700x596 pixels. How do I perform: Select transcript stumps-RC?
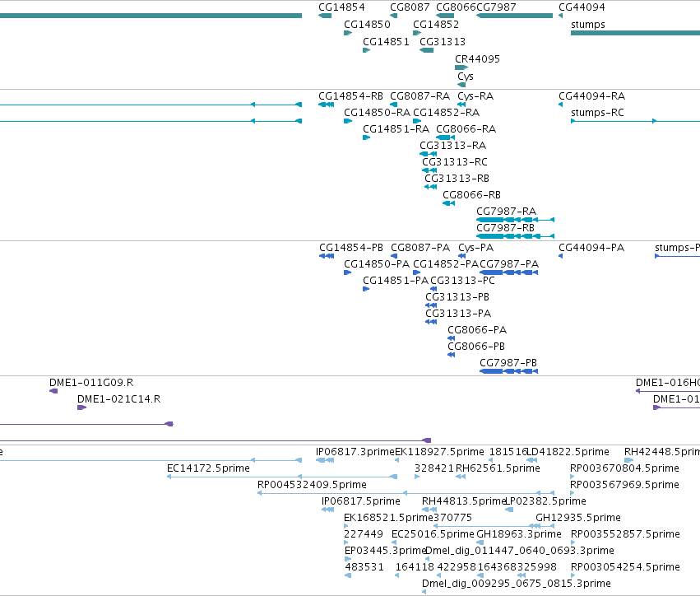tap(597, 113)
